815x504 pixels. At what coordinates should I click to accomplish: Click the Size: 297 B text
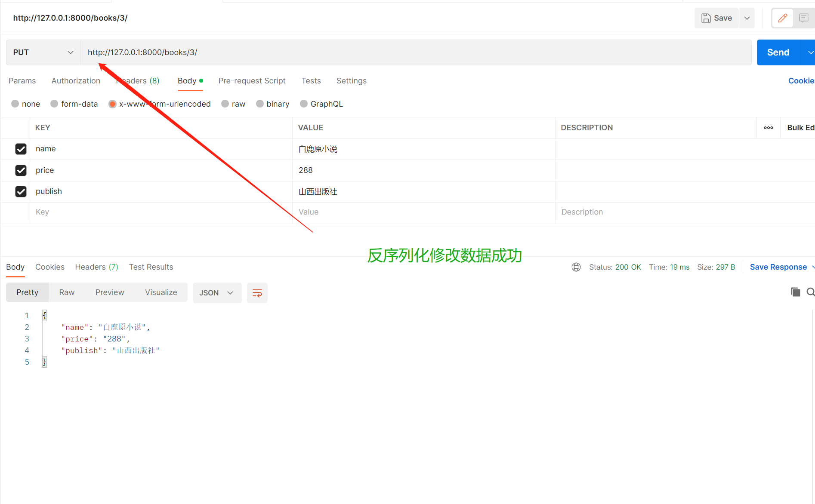716,267
